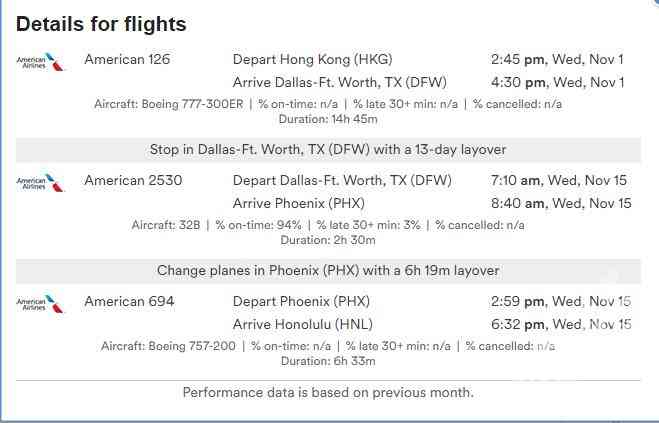Click Arrive Dallas-Ft. Worth, TX (DFW) text
Image resolution: width=659 pixels, height=423 pixels.
pos(340,82)
